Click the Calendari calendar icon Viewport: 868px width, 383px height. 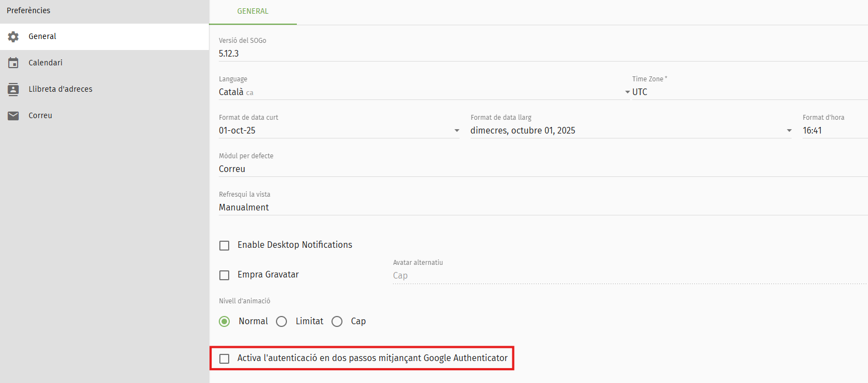tap(13, 63)
